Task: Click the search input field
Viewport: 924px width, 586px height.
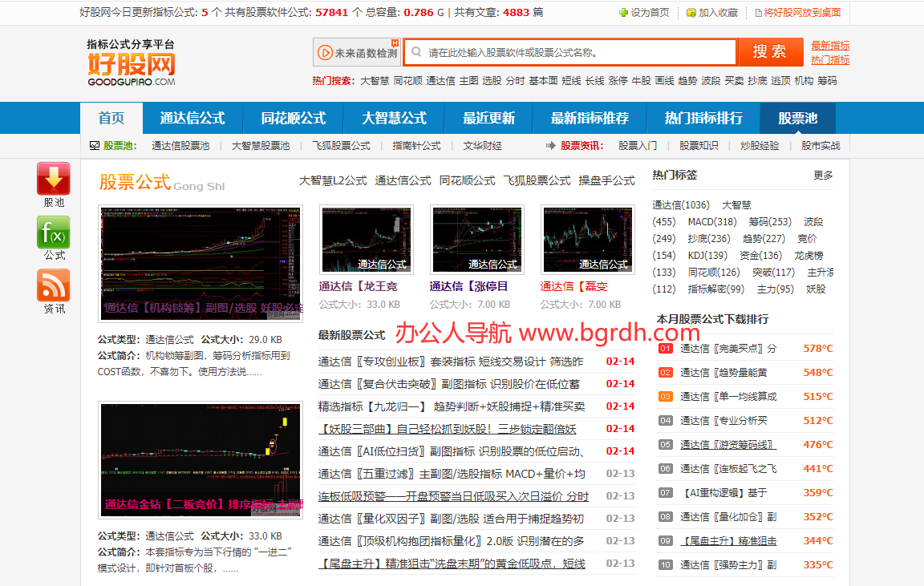Action: pos(570,52)
